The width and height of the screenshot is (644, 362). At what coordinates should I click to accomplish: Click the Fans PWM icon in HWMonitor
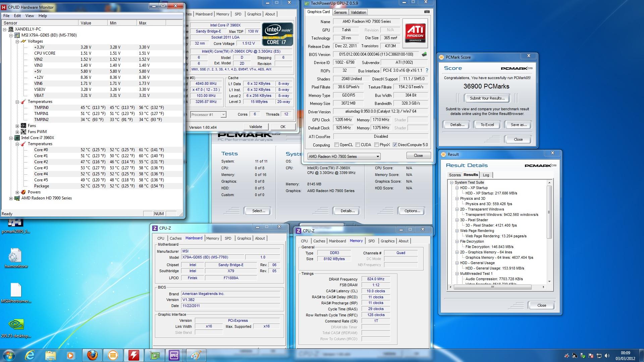pos(23,132)
